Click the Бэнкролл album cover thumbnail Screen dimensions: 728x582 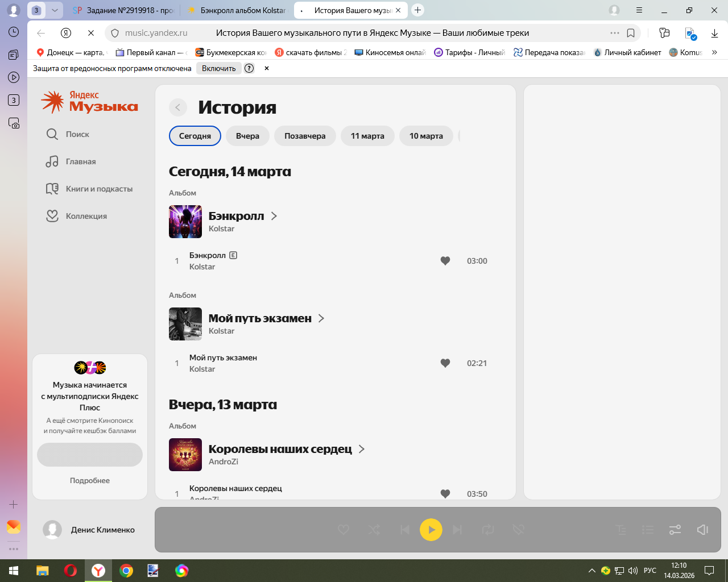click(x=185, y=222)
